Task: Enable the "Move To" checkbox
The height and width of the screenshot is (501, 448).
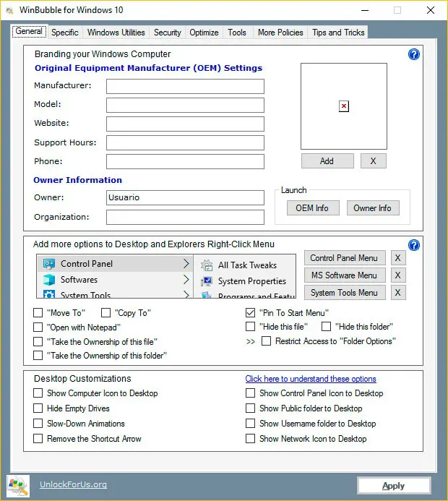Action: pyautogui.click(x=38, y=312)
